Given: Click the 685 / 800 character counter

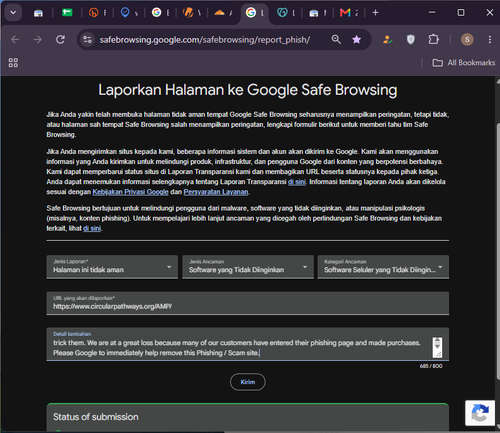Looking at the screenshot, I should 431,366.
